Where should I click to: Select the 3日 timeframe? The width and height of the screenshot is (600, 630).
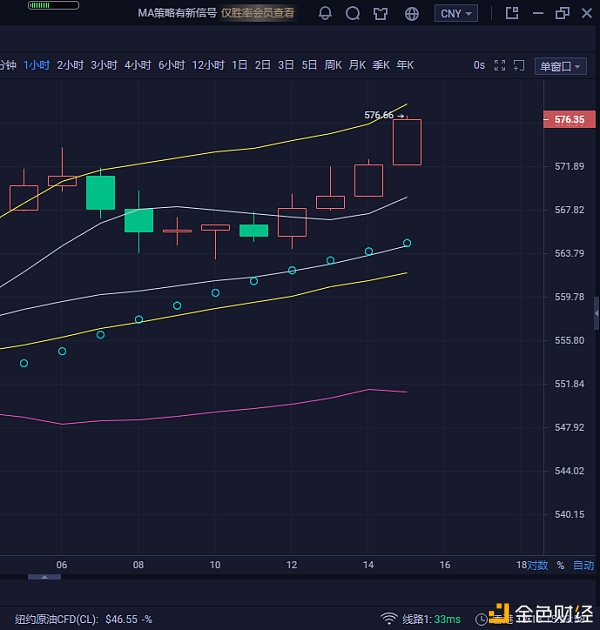click(286, 65)
